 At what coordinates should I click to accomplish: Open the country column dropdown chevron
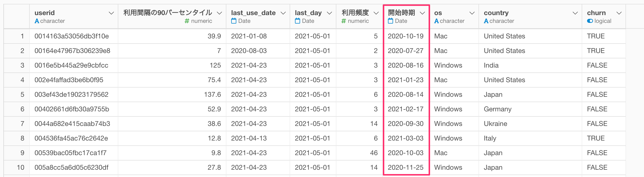pos(575,13)
